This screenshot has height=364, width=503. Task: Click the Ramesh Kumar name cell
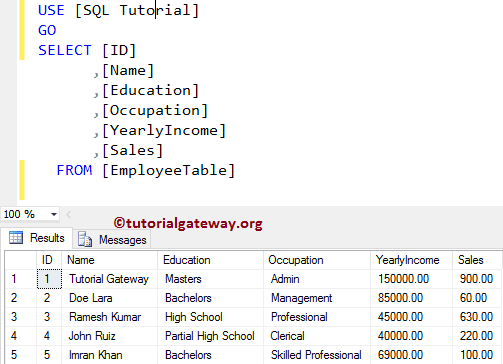pos(109,317)
